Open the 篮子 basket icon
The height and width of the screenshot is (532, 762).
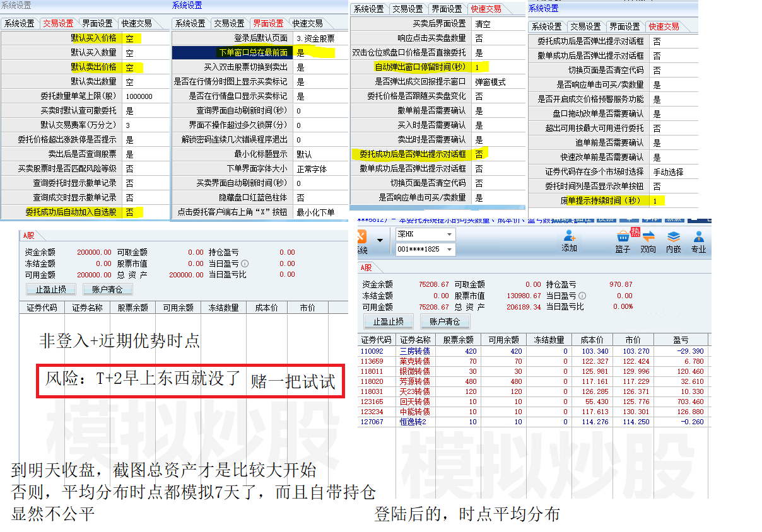point(623,241)
